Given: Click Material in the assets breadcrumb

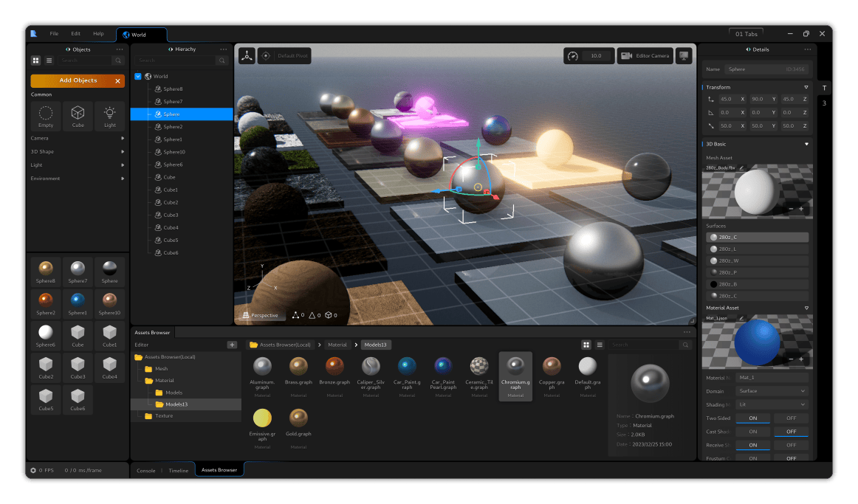Looking at the screenshot, I should click(337, 345).
